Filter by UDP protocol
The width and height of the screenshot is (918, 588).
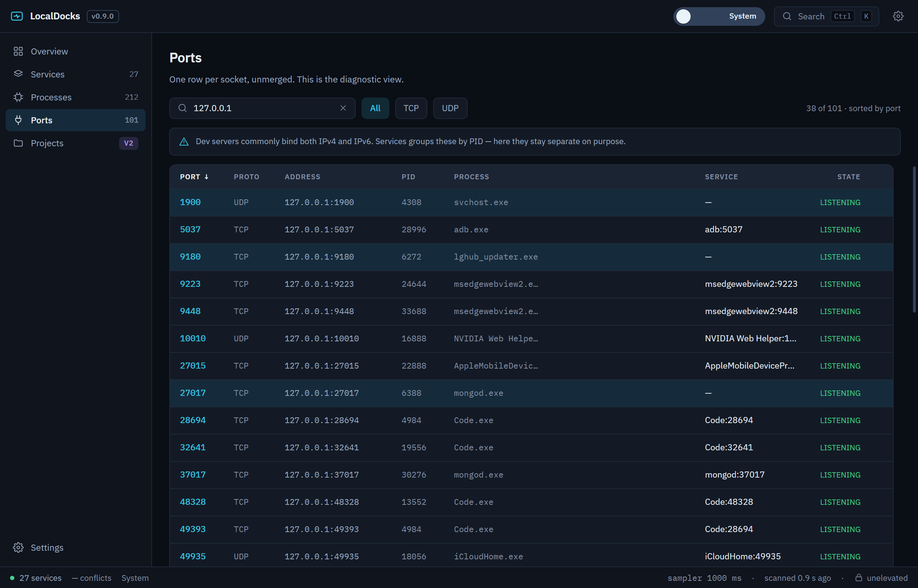tap(450, 108)
